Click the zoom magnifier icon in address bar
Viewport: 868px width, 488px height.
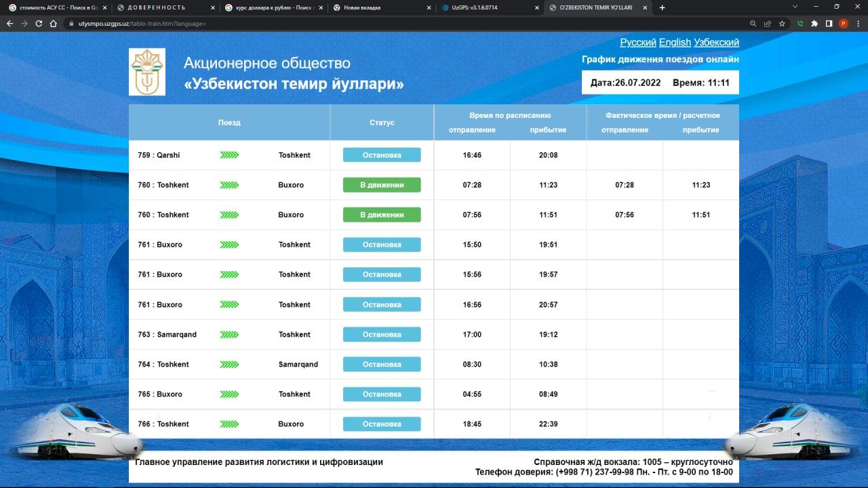tap(753, 23)
